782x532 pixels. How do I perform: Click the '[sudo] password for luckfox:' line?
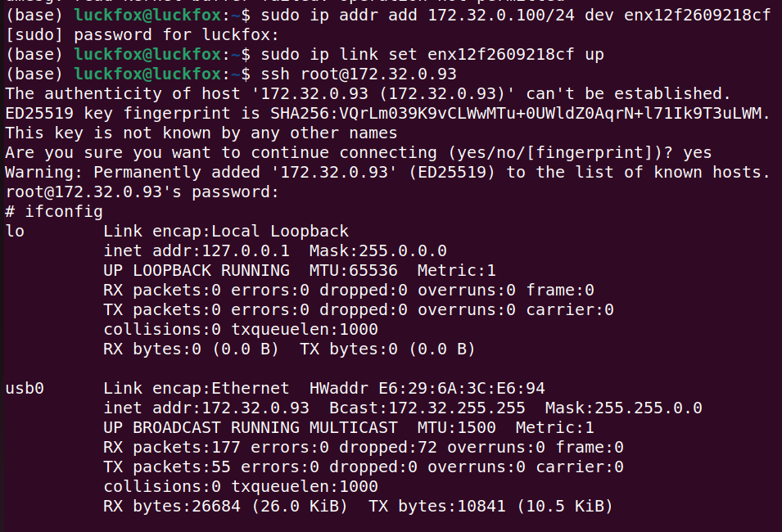coord(142,35)
